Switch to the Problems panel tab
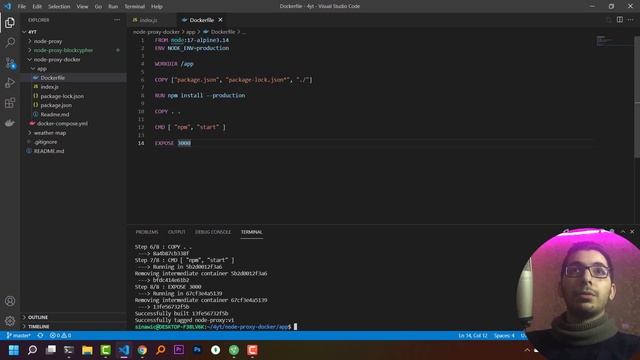640x360 pixels. coord(147,232)
